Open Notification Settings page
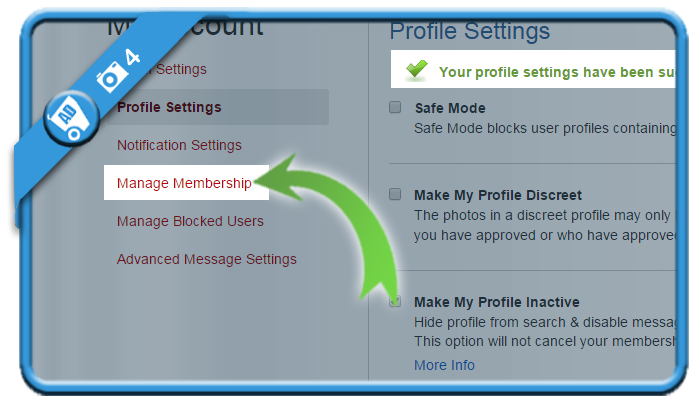700x407 pixels. [x=179, y=145]
